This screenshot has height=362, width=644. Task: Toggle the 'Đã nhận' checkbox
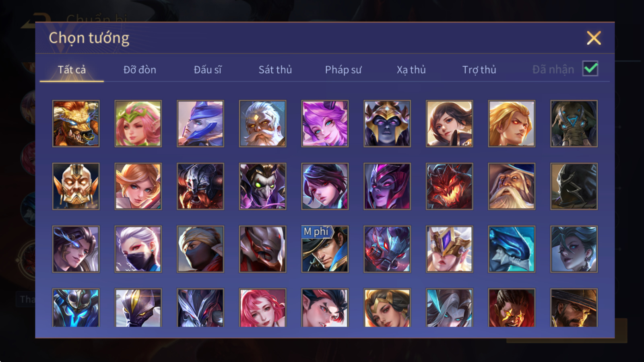coord(590,68)
